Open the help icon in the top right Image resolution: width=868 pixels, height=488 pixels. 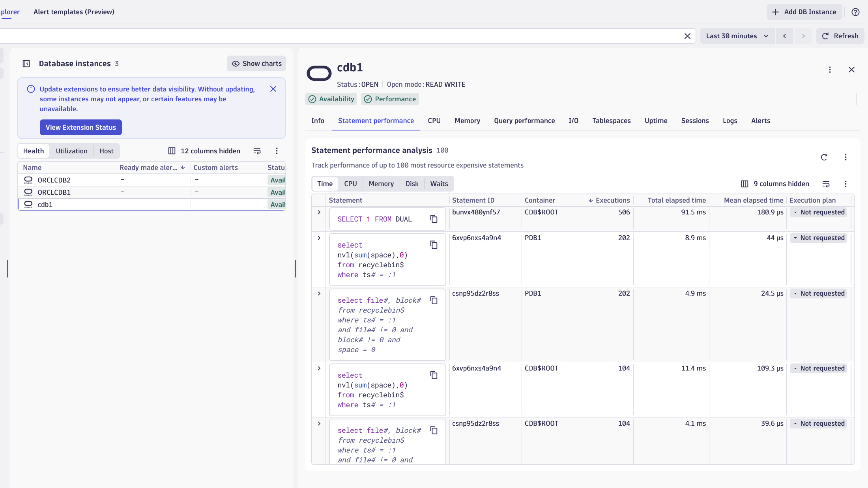[x=855, y=12]
